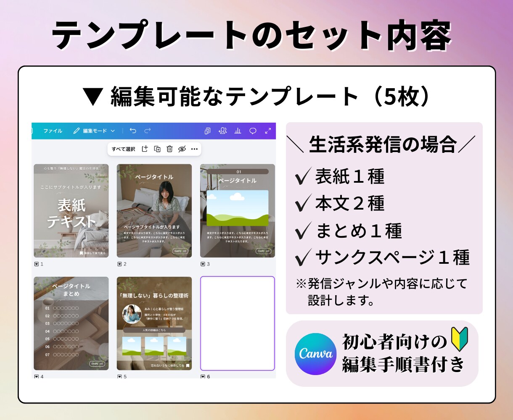Duplicate the selected page

coord(157,149)
